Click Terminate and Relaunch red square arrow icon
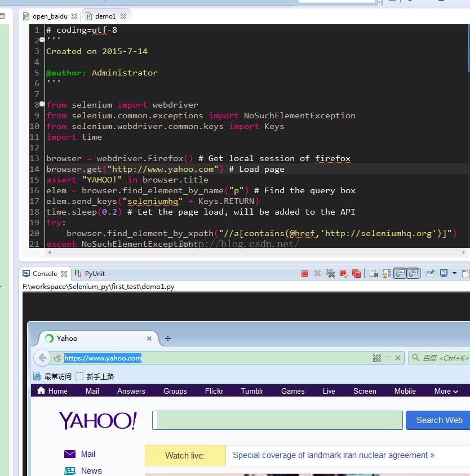Screen dimensions: 470x476 (343, 274)
